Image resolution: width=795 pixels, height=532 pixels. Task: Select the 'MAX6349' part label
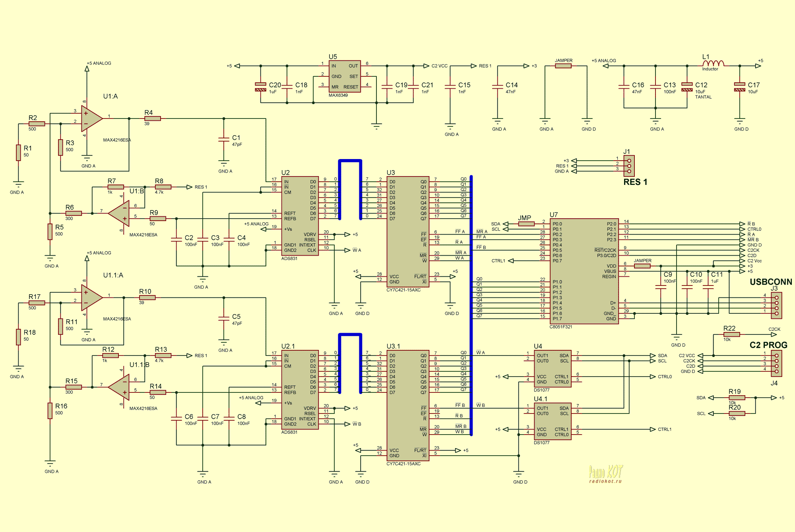coord(338,95)
